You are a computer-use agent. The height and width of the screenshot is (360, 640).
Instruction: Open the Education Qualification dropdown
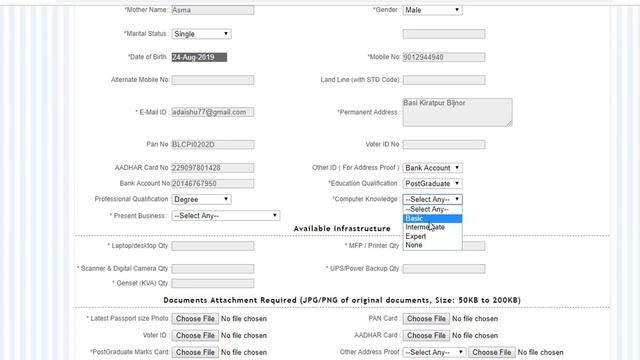tap(433, 184)
